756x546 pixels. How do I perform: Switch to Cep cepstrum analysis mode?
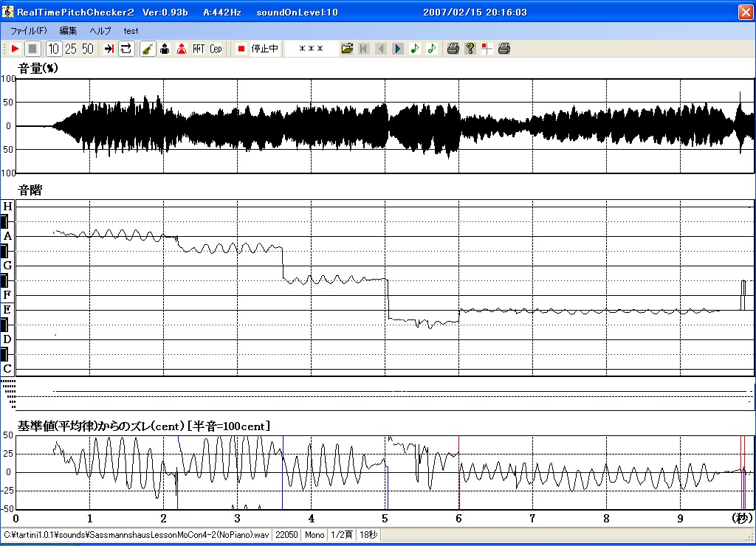(x=216, y=49)
